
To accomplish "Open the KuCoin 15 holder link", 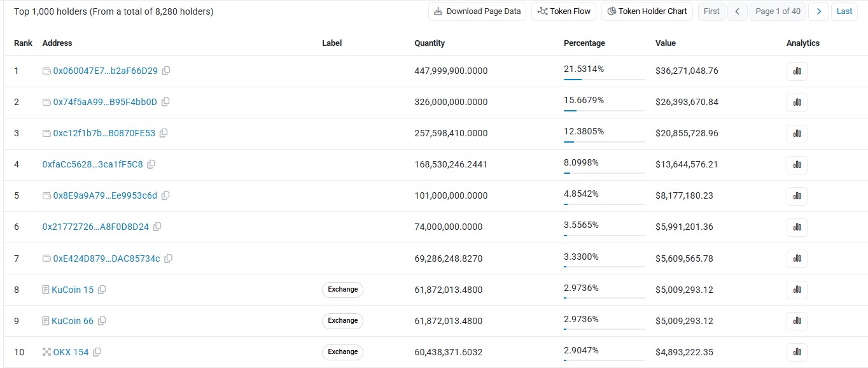I will click(x=73, y=290).
